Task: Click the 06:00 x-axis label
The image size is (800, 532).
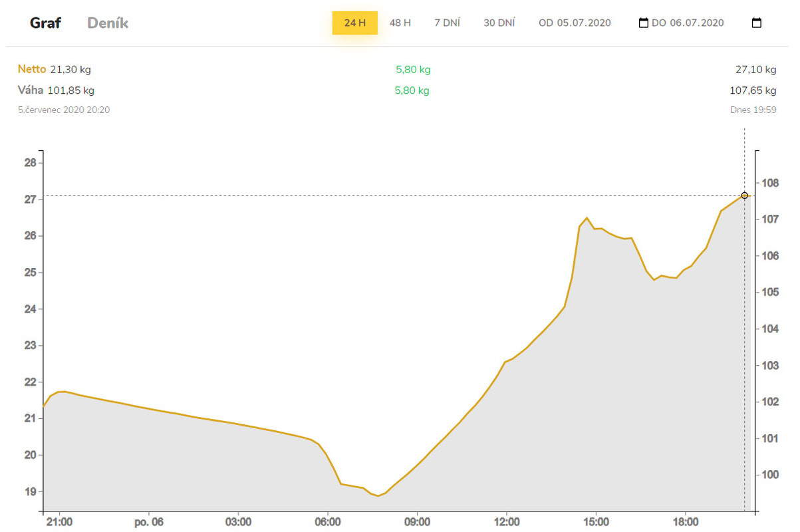Action: coord(328,522)
